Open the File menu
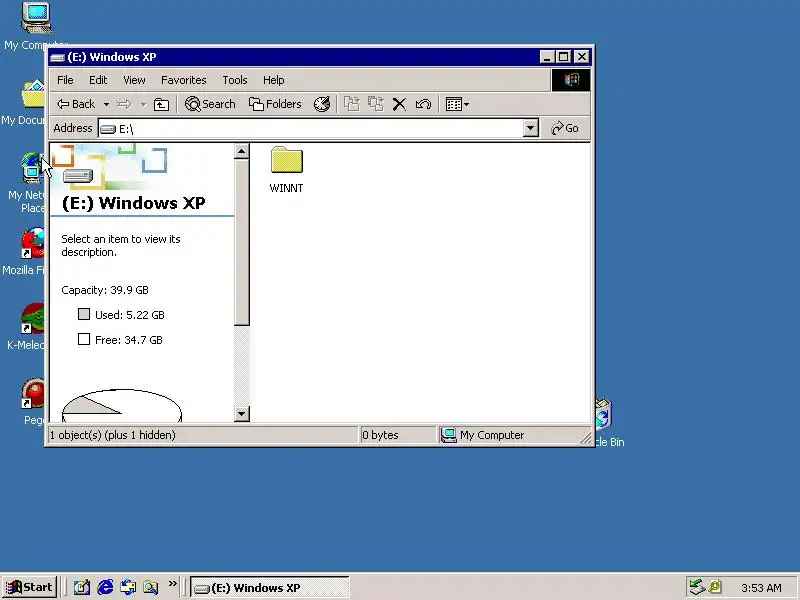This screenshot has width=800, height=600. (x=65, y=80)
